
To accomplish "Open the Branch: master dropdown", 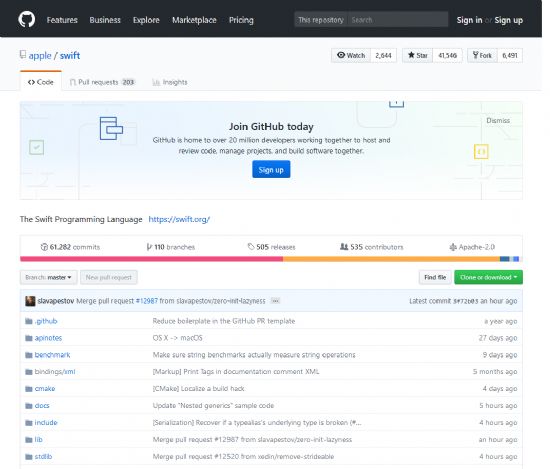I will pos(49,277).
